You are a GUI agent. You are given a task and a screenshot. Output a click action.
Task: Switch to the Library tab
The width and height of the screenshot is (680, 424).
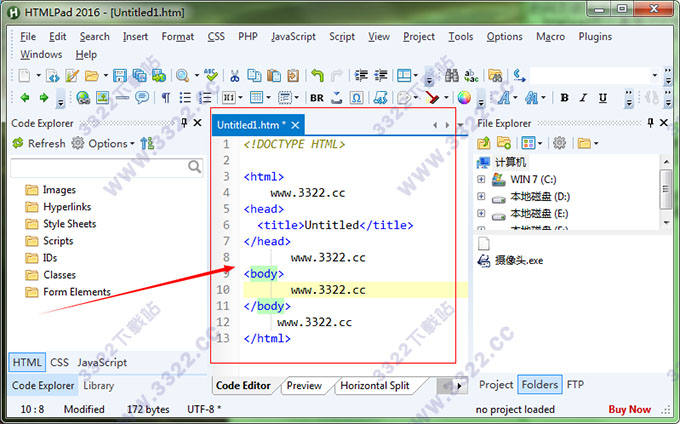(x=98, y=385)
